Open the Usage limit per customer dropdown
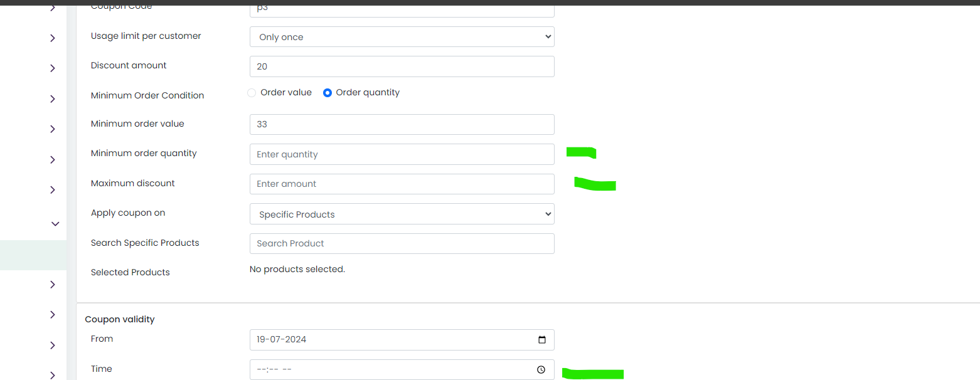980x380 pixels. pyautogui.click(x=402, y=36)
